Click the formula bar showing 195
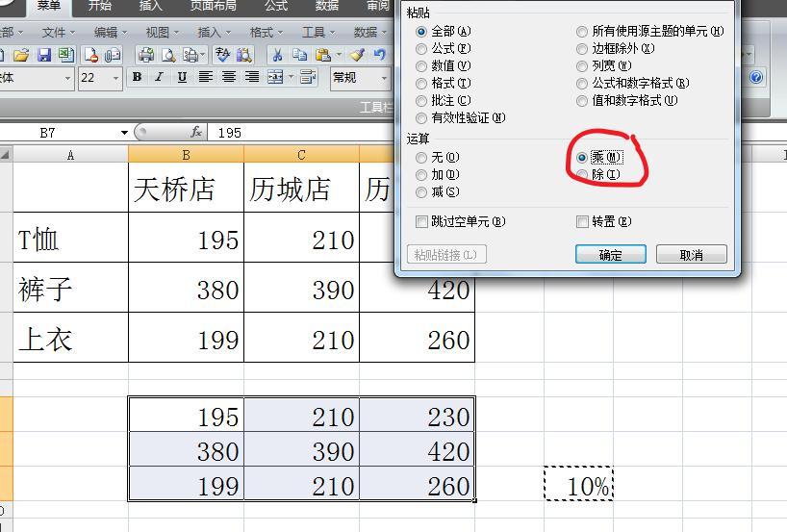Viewport: 787px width, 532px height. pyautogui.click(x=301, y=133)
